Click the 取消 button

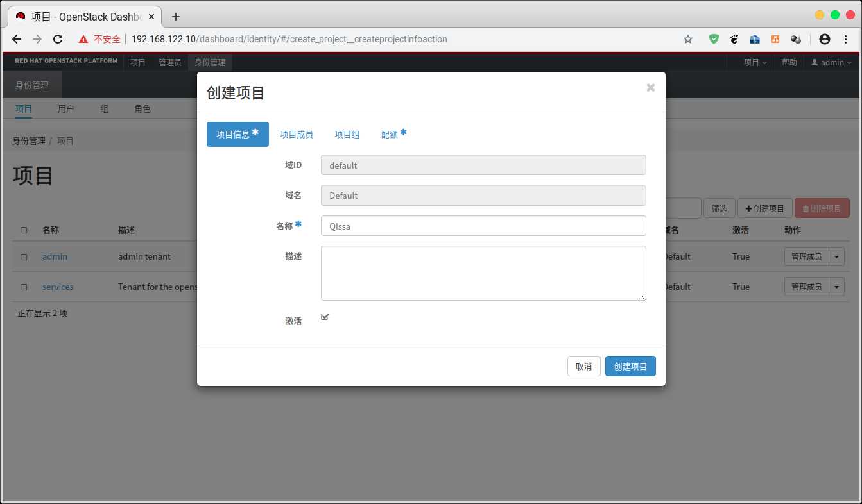pos(583,366)
